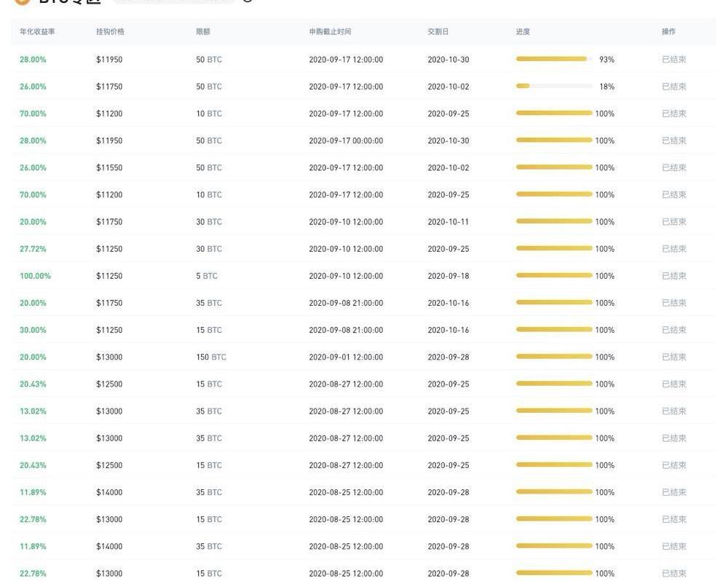Click the 挂钩价格 column header
The height and width of the screenshot is (581, 728).
[110, 32]
